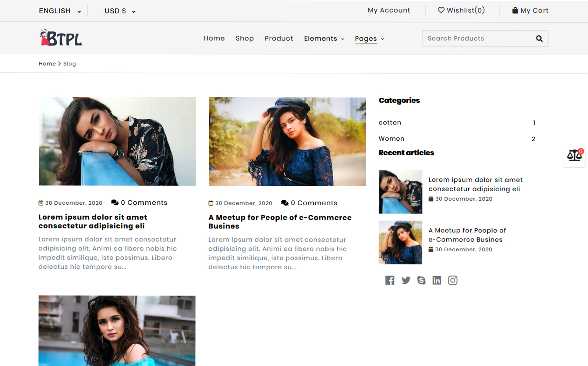Open the Facebook social icon
The image size is (588, 366).
click(x=389, y=280)
